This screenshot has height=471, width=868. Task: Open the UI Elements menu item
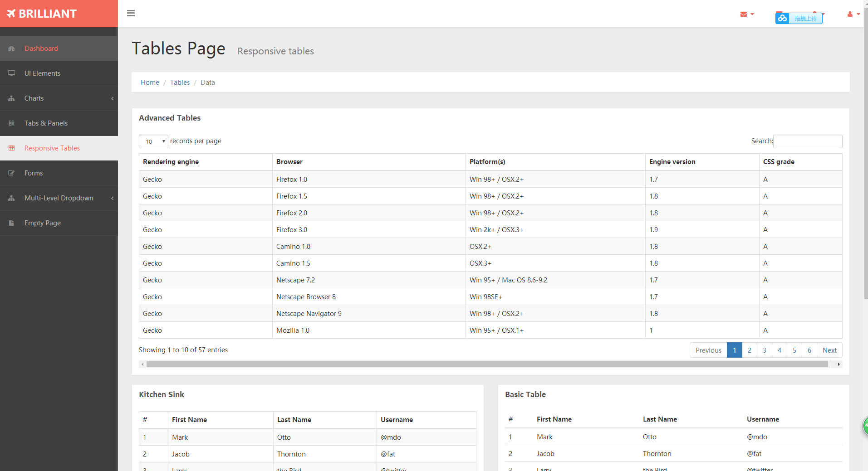point(59,73)
